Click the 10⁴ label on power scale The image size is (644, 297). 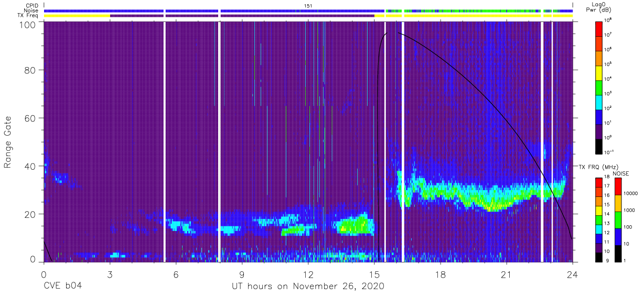click(608, 79)
